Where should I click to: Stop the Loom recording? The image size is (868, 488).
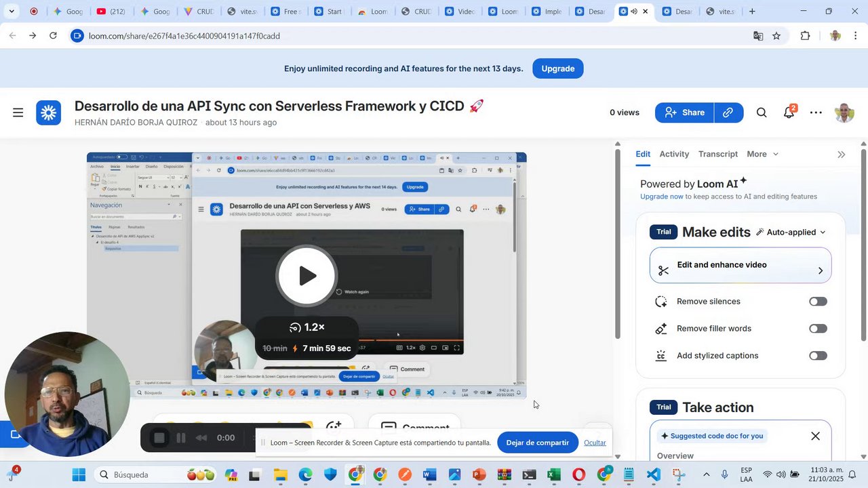159,438
